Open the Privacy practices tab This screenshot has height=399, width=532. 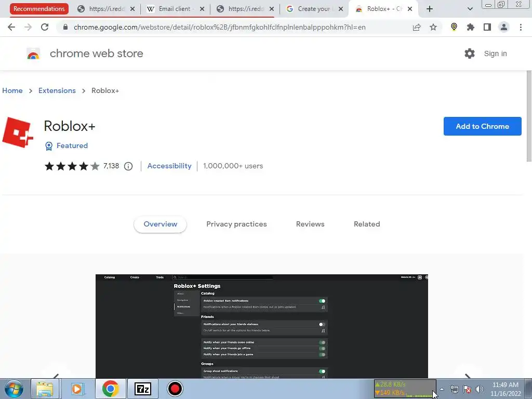coord(236,224)
